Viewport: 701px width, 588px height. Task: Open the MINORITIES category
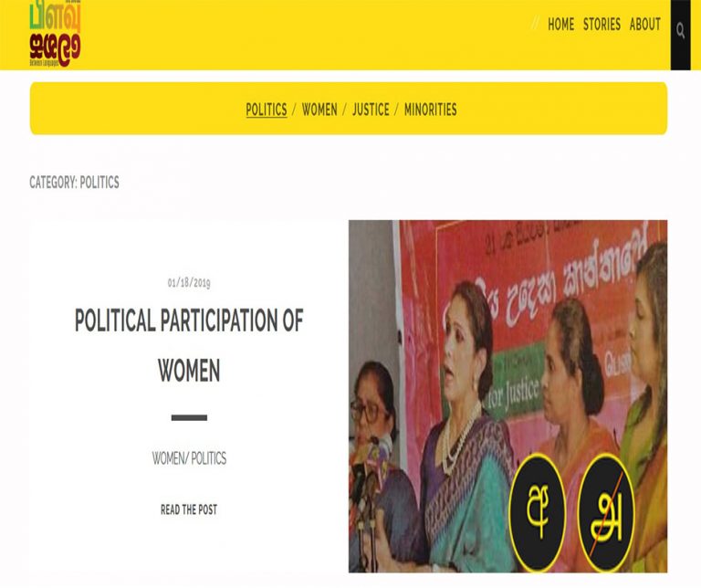[x=431, y=110]
